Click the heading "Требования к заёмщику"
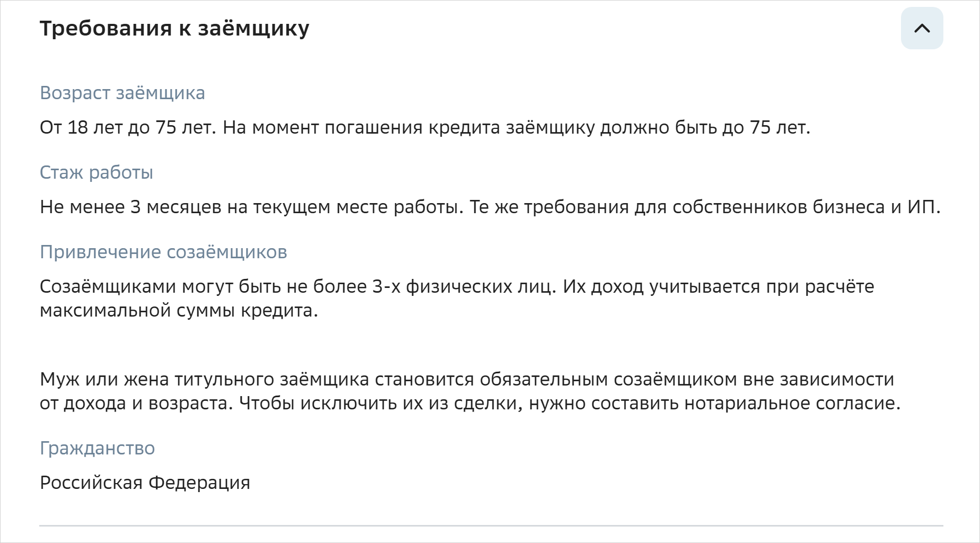Screen dimensions: 980x543 (x=174, y=28)
